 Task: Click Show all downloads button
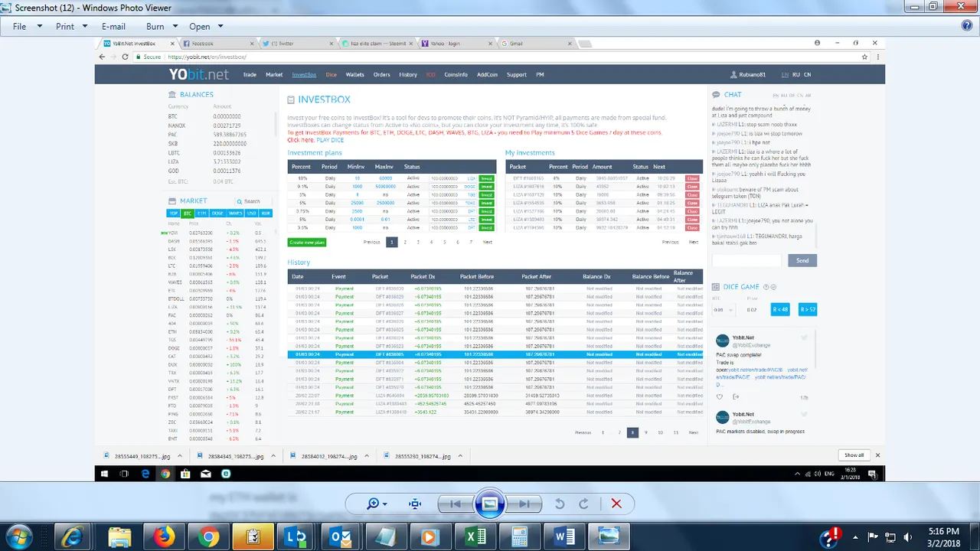854,455
